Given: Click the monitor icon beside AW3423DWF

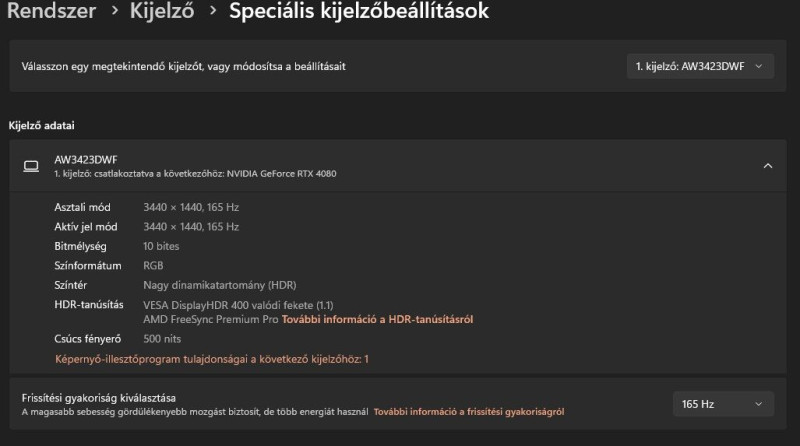Looking at the screenshot, I should click(31, 166).
